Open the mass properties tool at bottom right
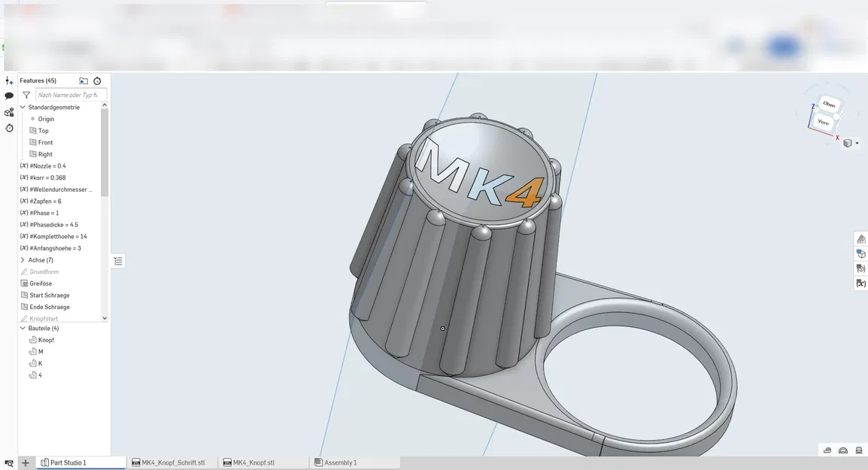868x470 pixels. click(x=858, y=450)
